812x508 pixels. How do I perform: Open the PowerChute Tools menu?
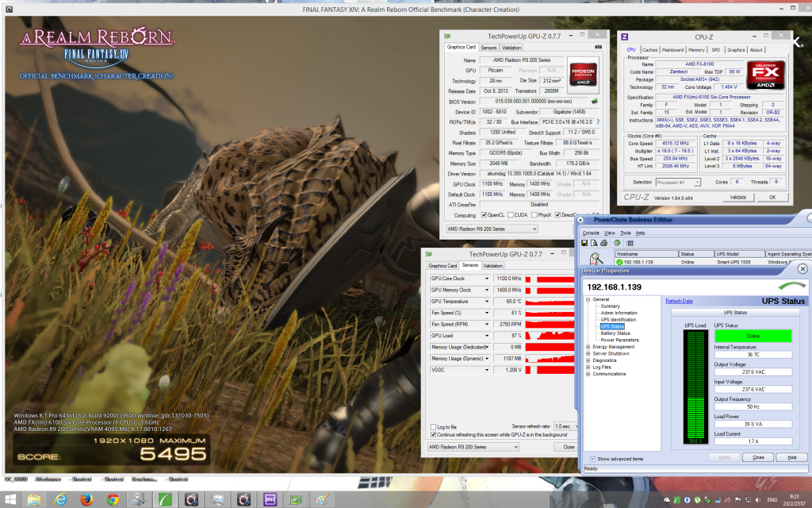click(x=626, y=233)
